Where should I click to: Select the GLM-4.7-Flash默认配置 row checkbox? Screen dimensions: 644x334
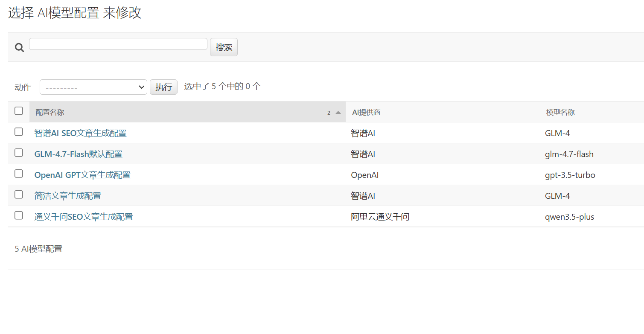point(19,153)
